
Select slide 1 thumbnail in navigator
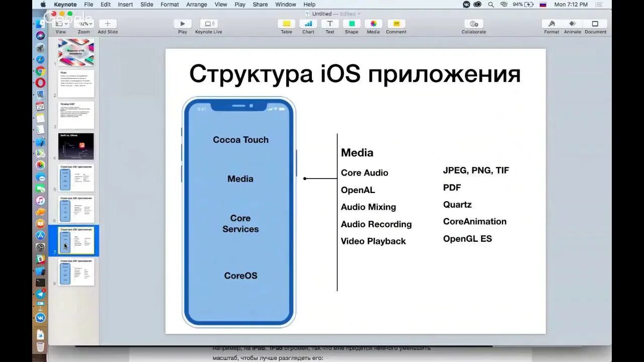coord(76,52)
